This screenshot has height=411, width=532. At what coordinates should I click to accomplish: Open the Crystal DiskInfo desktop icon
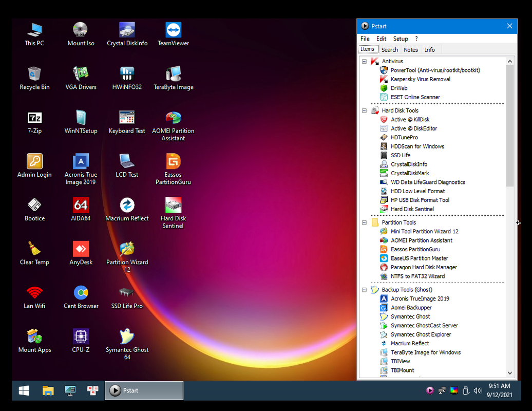pyautogui.click(x=127, y=34)
